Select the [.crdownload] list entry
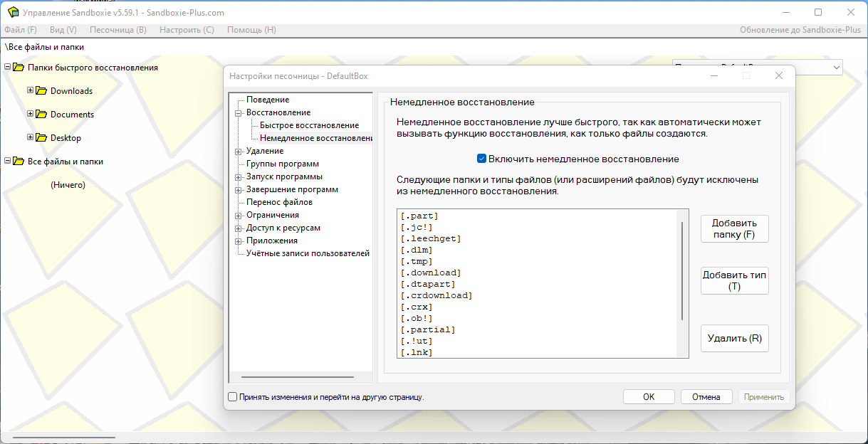Viewport: 868px width, 444px height. [437, 295]
